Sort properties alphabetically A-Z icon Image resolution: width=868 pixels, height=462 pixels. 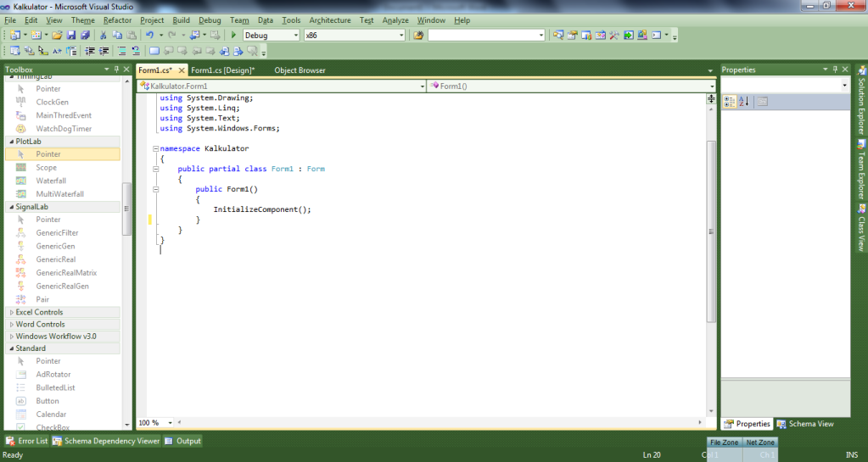(744, 101)
